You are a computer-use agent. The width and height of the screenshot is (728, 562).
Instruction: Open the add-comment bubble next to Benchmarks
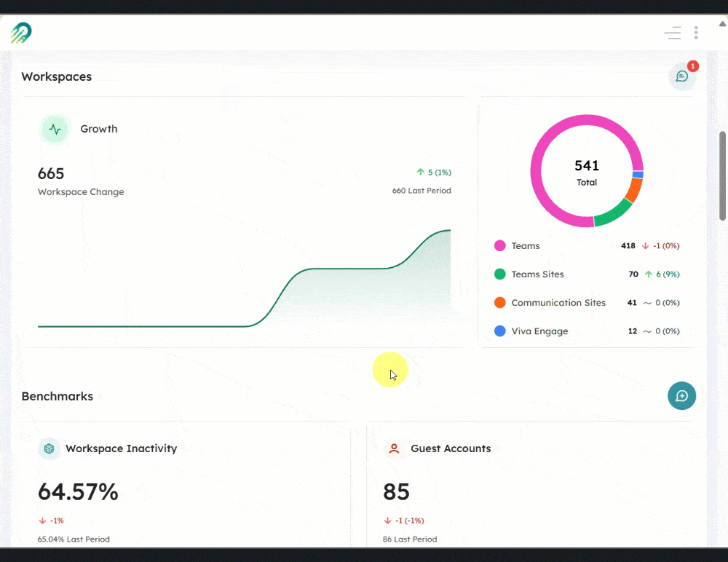tap(681, 396)
